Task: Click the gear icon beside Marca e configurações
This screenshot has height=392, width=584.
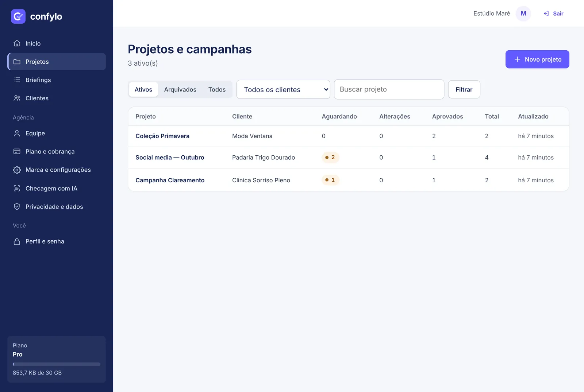Action: (17, 170)
